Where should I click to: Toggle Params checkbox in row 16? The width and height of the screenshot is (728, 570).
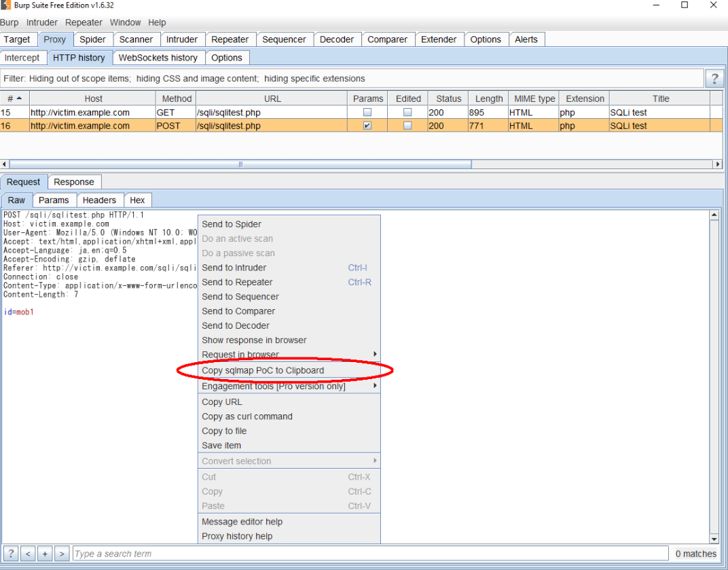(x=367, y=126)
